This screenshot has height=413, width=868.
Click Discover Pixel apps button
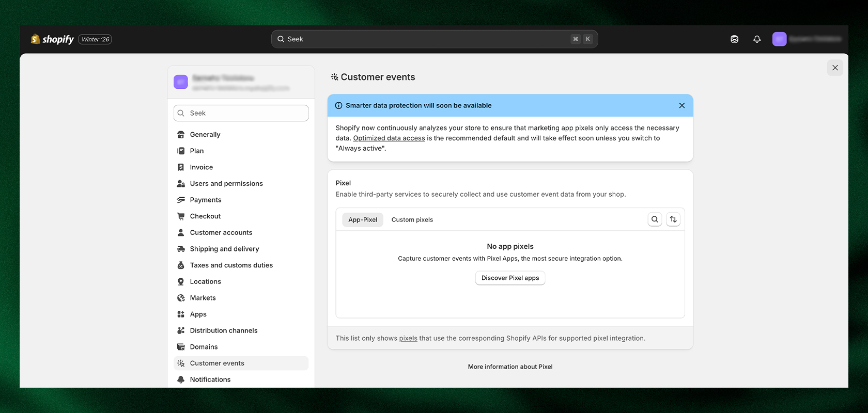(x=510, y=278)
